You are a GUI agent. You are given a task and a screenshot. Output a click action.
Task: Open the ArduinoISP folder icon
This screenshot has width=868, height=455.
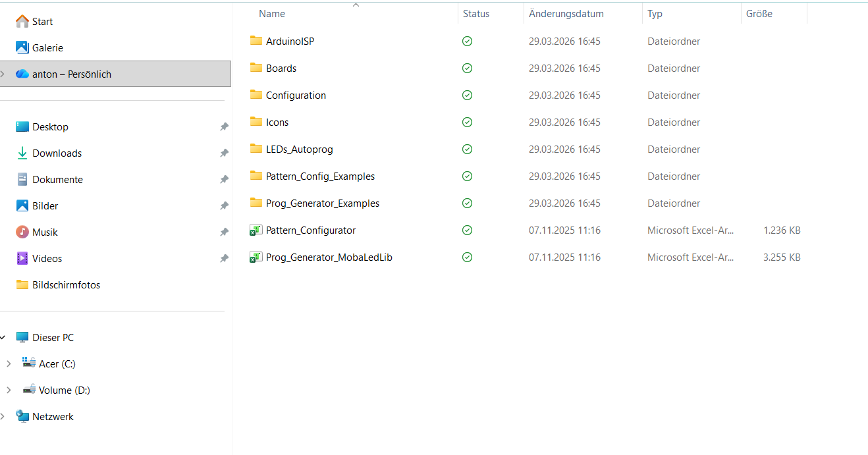(x=256, y=41)
